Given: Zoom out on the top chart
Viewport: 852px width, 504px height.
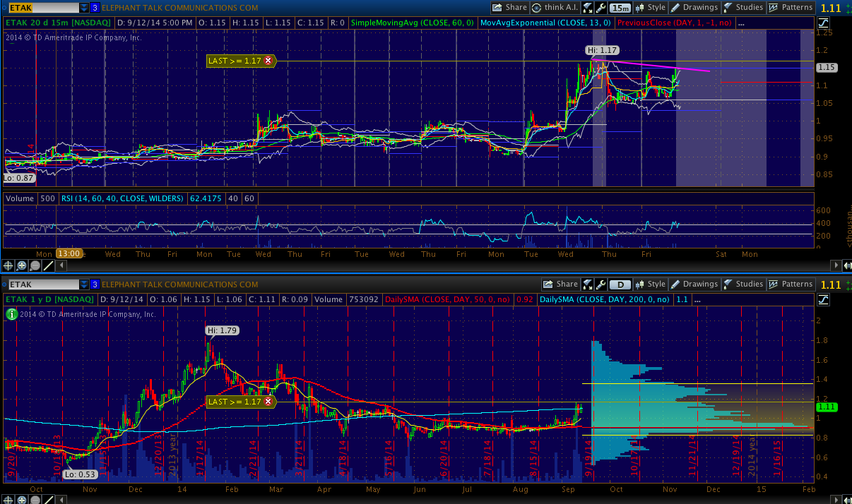Looking at the screenshot, I should pos(35,266).
